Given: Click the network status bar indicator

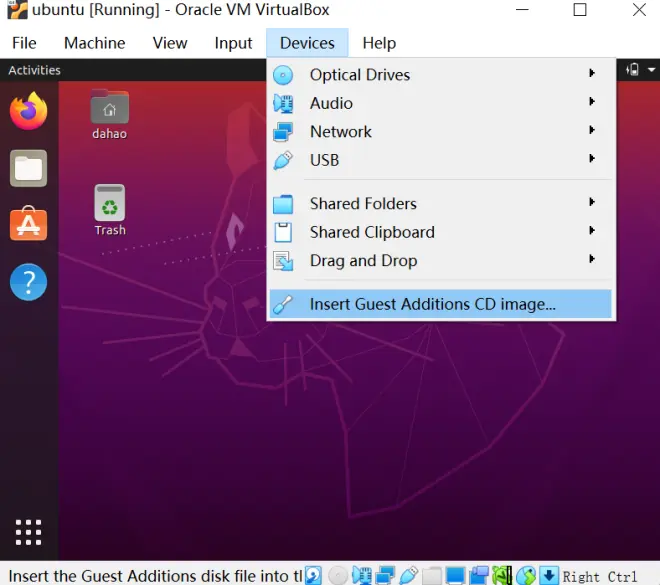Looking at the screenshot, I should [x=385, y=575].
